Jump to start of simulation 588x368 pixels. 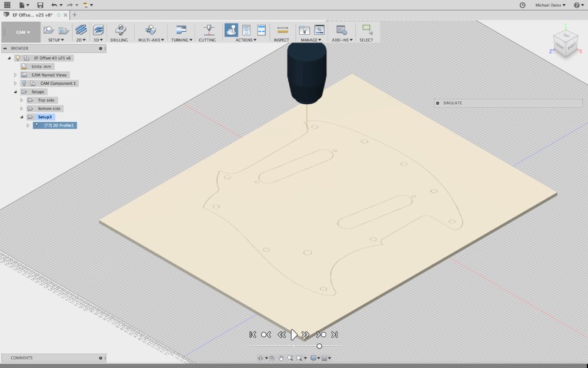(253, 334)
